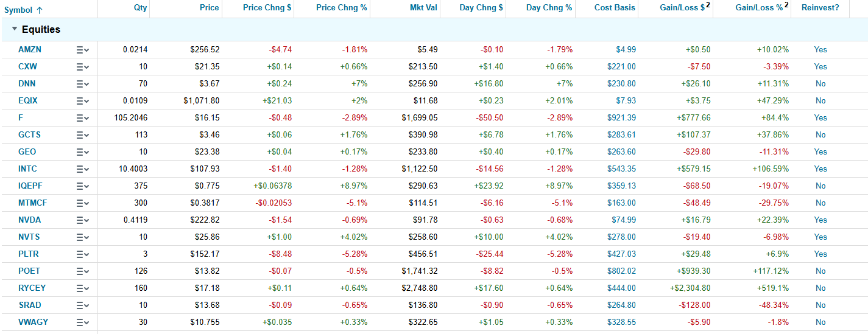Sort the table by Symbol
Viewport: 868px width, 334px height.
23,10
